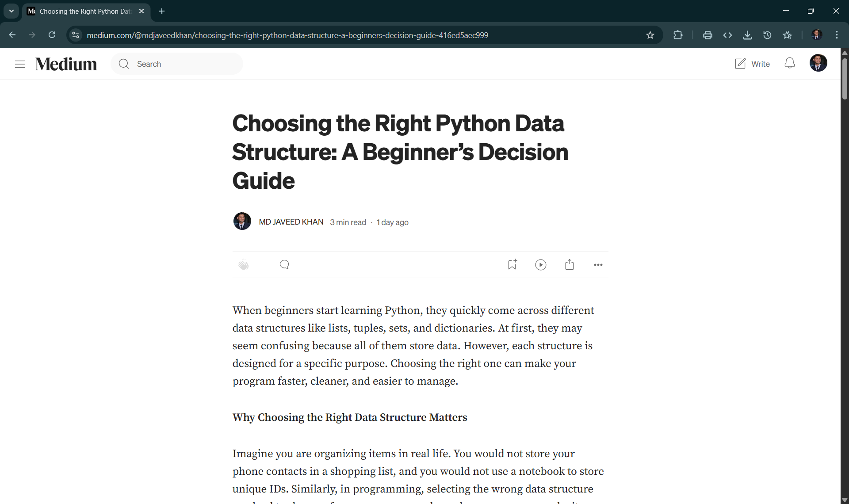This screenshot has width=849, height=504.
Task: Go to the Medium home logo
Action: coord(66,64)
